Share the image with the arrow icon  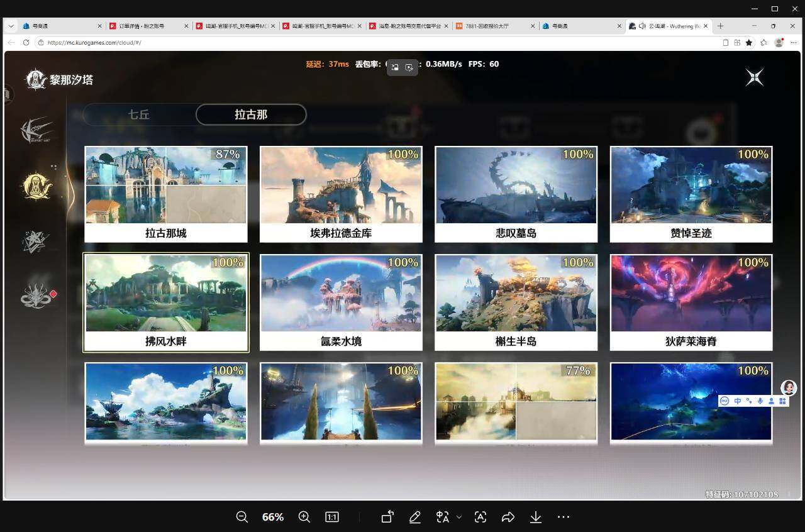point(508,517)
